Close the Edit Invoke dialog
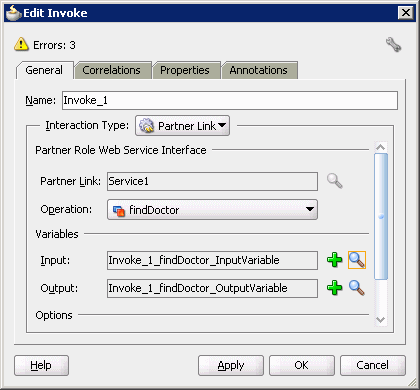Screen dimensions: 420x390 click(406, 13)
